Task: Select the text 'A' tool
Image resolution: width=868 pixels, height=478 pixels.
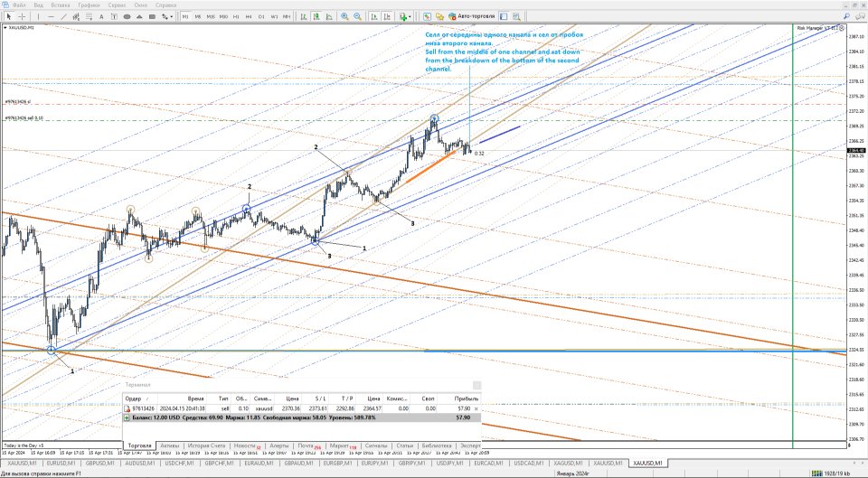Action: (x=101, y=16)
